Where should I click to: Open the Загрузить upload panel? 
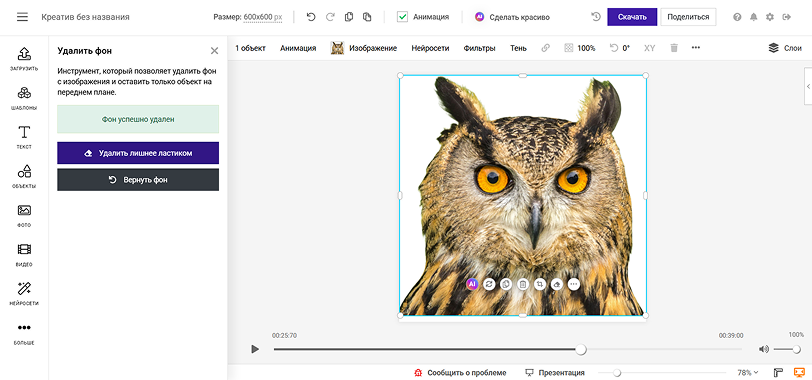point(24,59)
